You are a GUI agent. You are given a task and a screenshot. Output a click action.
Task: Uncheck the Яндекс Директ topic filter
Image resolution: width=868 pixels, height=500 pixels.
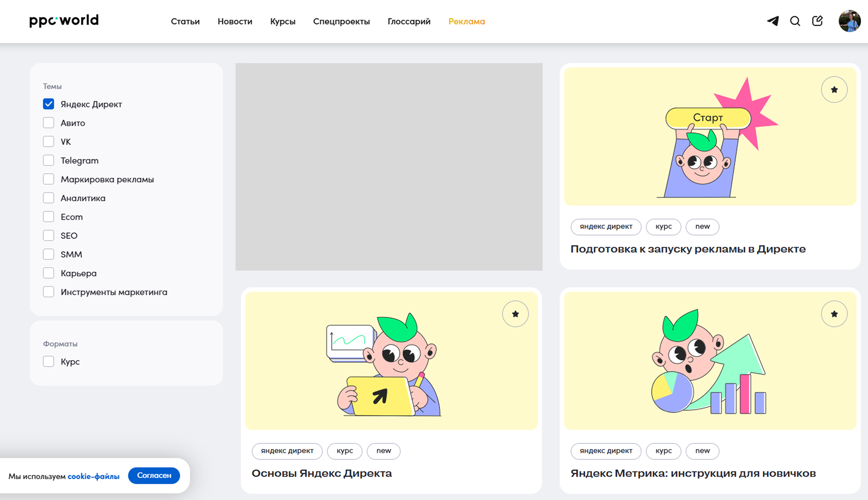click(x=49, y=104)
